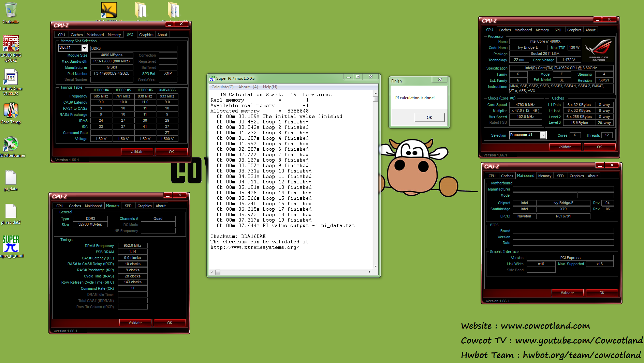Click the Module Size 4096 MBytes field

[112, 55]
